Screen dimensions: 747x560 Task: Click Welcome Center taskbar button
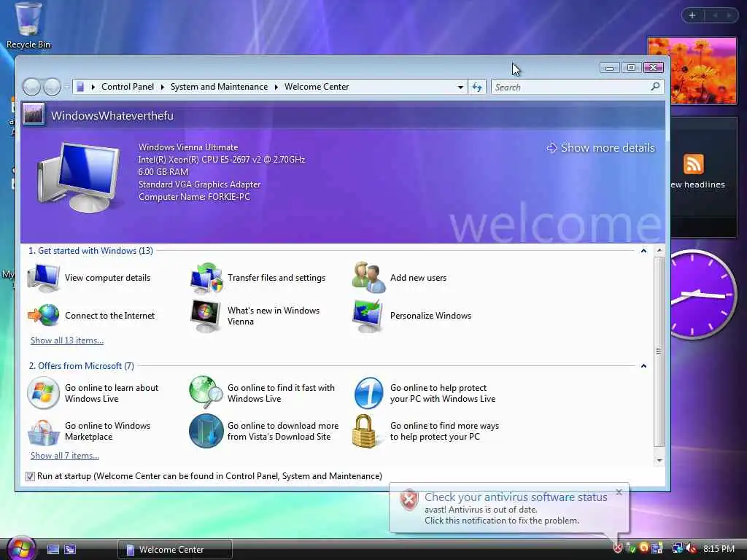[x=175, y=550]
